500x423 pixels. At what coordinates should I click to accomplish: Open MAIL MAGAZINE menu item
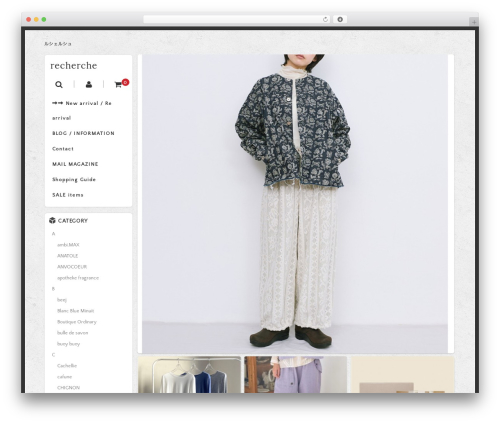[x=75, y=164]
